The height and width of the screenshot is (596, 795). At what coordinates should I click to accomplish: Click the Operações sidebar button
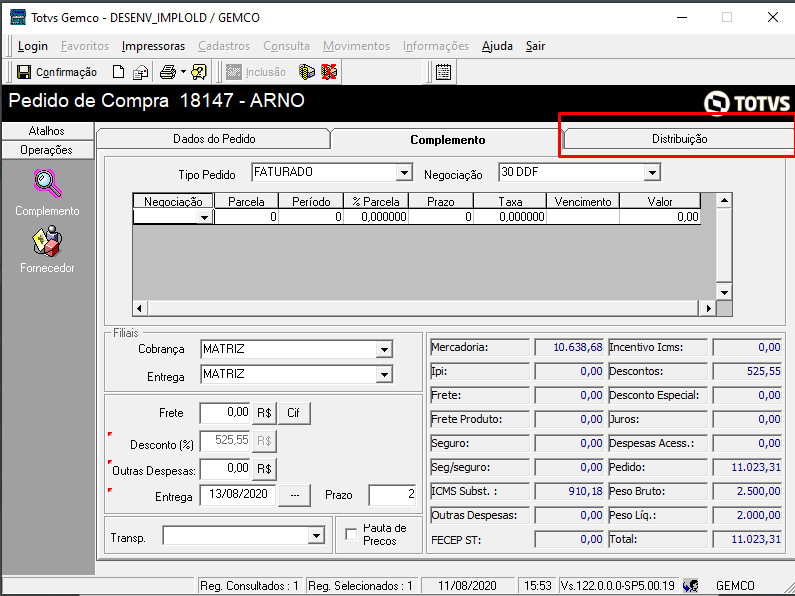[47, 150]
